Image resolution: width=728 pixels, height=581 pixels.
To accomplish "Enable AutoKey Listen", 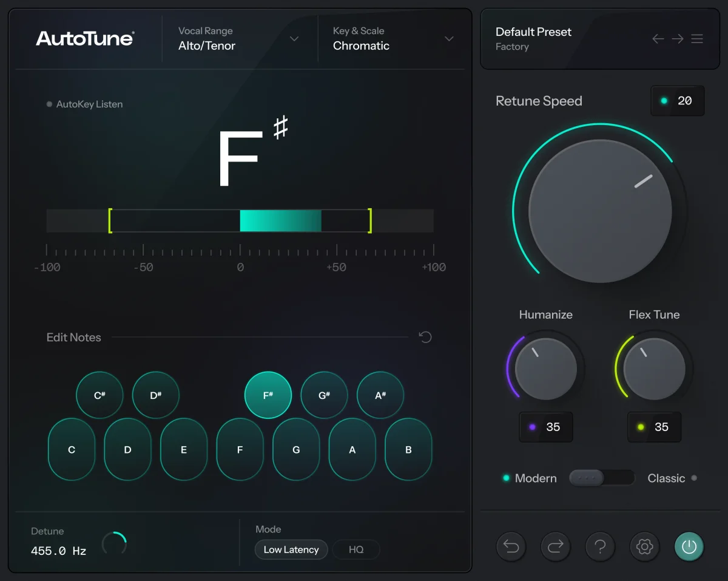I will pos(85,104).
